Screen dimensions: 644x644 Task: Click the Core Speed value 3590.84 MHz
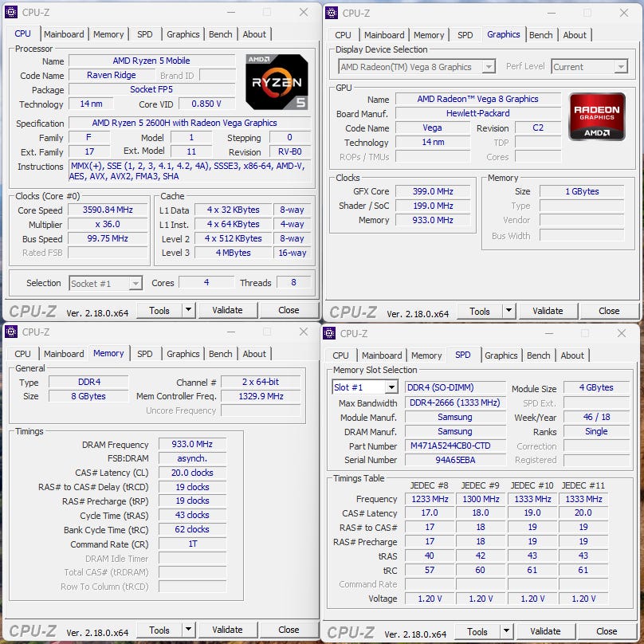[x=108, y=210]
